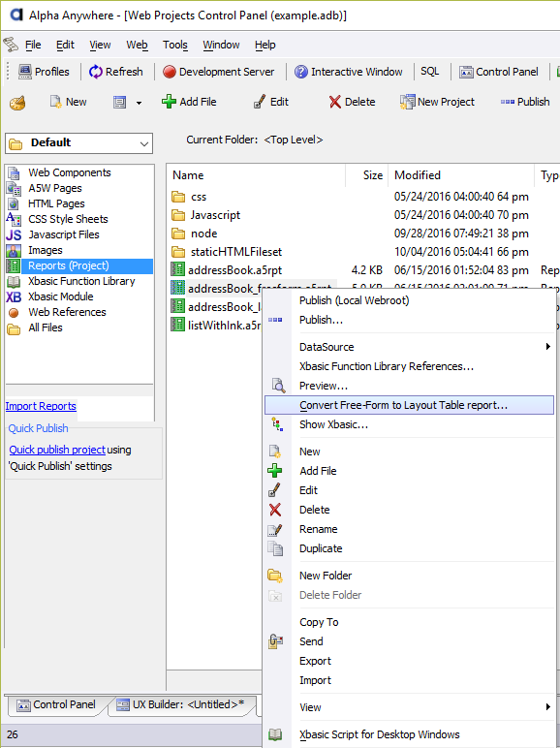The width and height of the screenshot is (560, 748).
Task: Click the Publish toolbar button
Action: pyautogui.click(x=525, y=102)
